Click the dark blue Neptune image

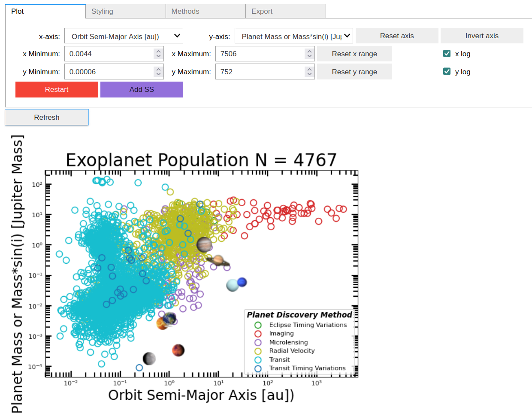point(242,282)
